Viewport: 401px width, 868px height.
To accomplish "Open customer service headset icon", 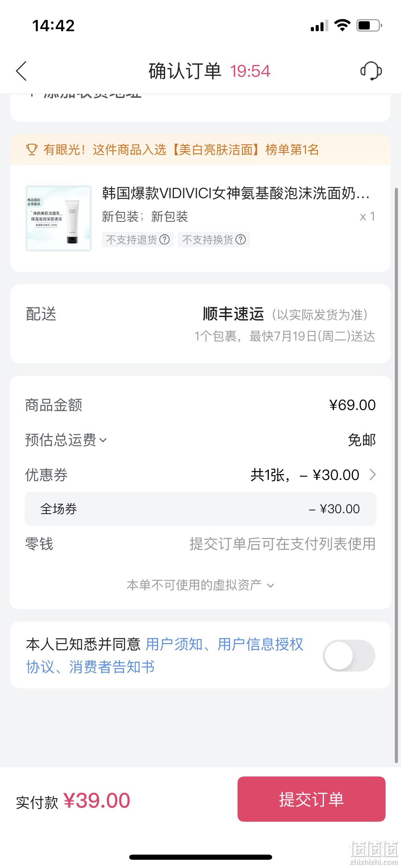I will pos(371,71).
